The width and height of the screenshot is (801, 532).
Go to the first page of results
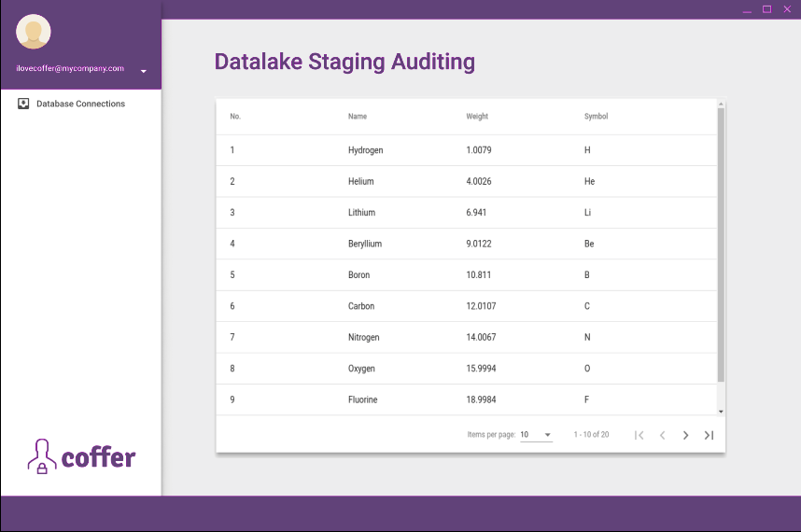[x=639, y=435]
